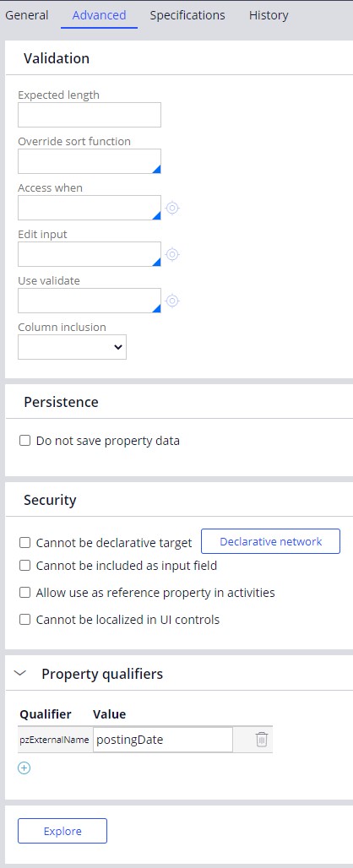353x868 pixels.
Task: Enable Allow use as reference property in activities
Action: click(x=24, y=593)
